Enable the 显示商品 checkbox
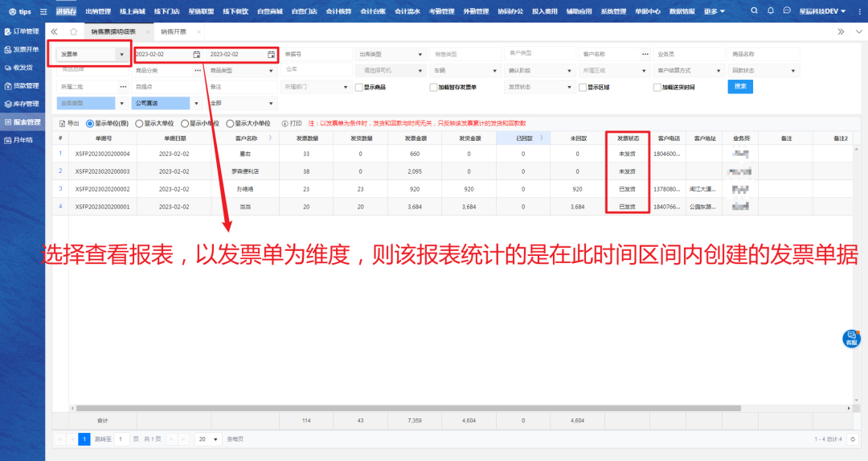The image size is (868, 461). click(358, 87)
